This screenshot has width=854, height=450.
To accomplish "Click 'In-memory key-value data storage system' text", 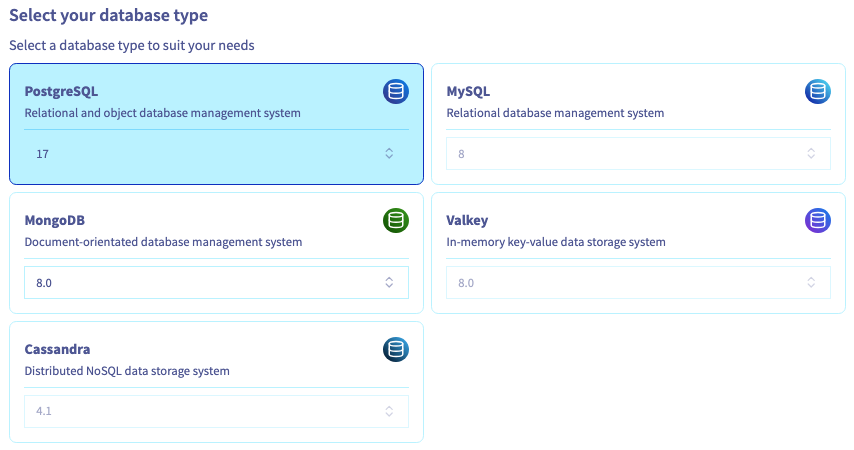I will click(x=556, y=242).
